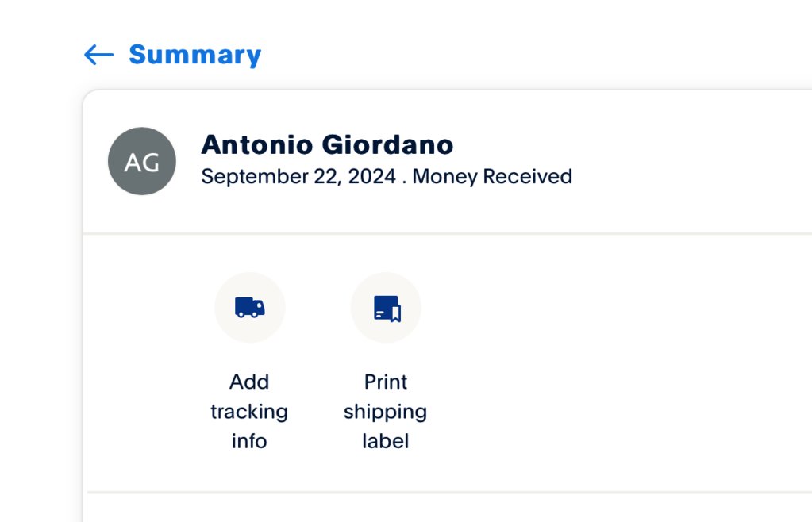Choose the Print shipping label text label
Screen dimensions: 812x522
coord(385,411)
